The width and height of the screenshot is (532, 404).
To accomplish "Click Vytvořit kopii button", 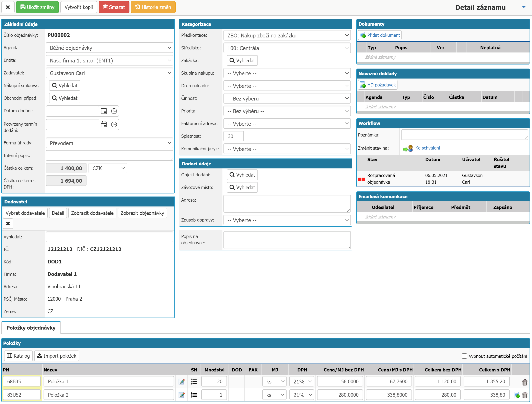I will click(x=79, y=7).
